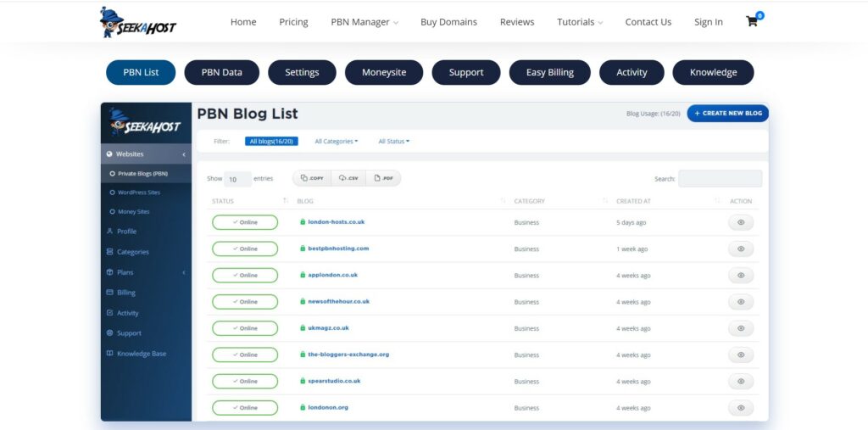Viewport: 868px width, 430px height.
Task: Change the show entries count field
Action: (x=237, y=179)
